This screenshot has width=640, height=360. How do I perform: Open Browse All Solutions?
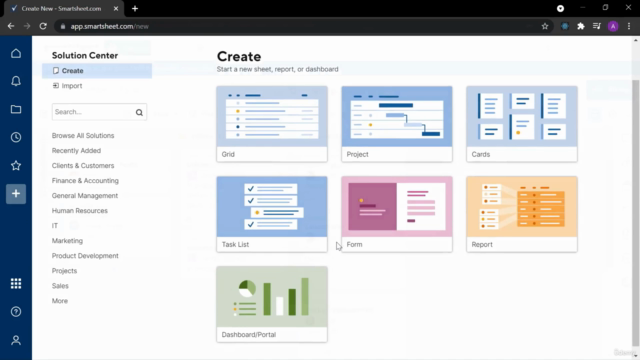pyautogui.click(x=83, y=136)
